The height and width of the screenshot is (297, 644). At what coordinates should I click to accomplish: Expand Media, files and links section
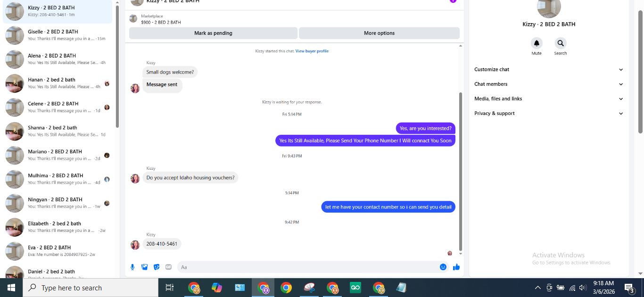pyautogui.click(x=549, y=99)
